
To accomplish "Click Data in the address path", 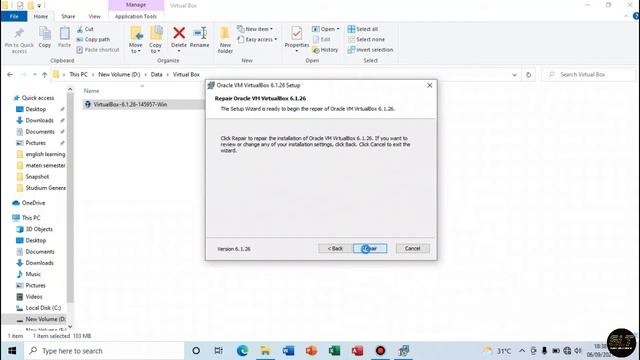I will click(x=156, y=75).
